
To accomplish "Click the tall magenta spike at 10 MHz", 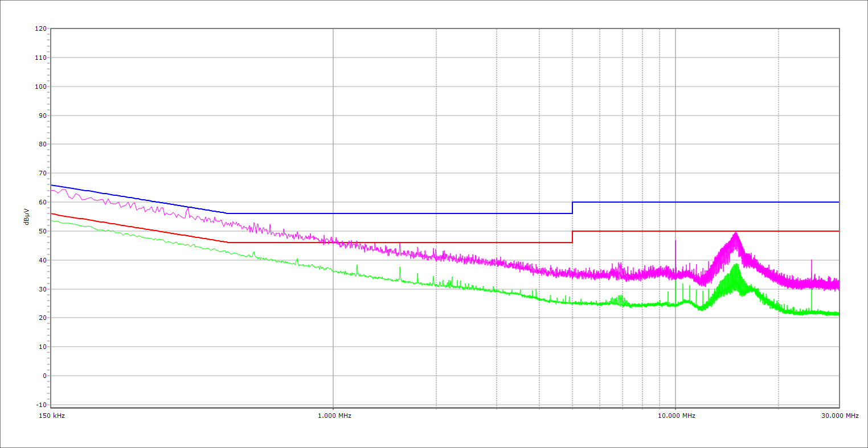I will 675,242.
